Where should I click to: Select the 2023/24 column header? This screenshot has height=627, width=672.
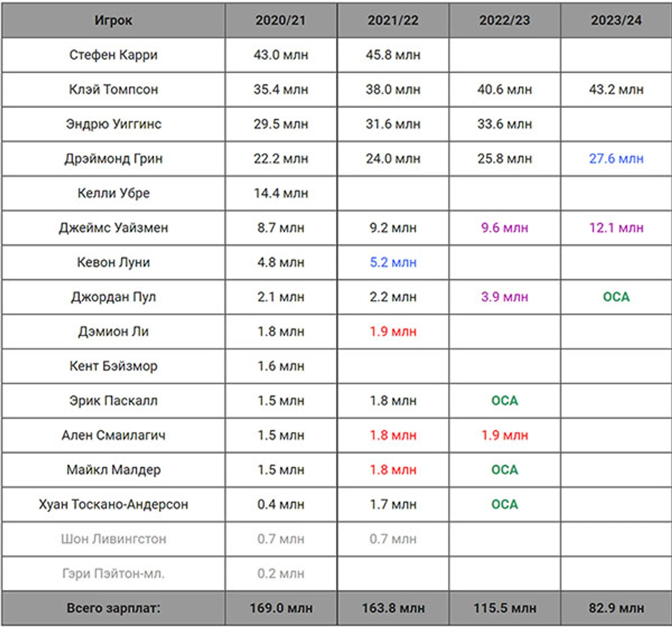pyautogui.click(x=616, y=20)
